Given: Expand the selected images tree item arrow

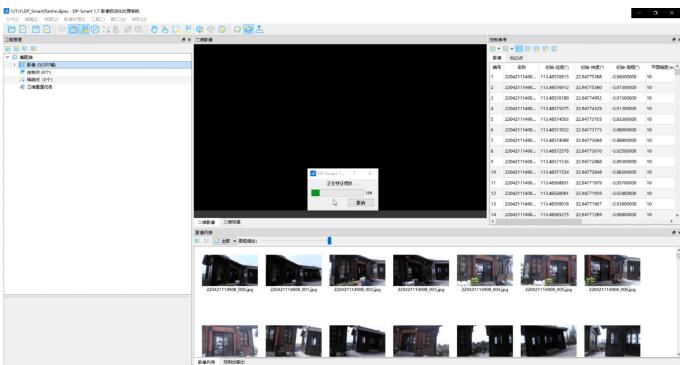Looking at the screenshot, I should coord(14,65).
